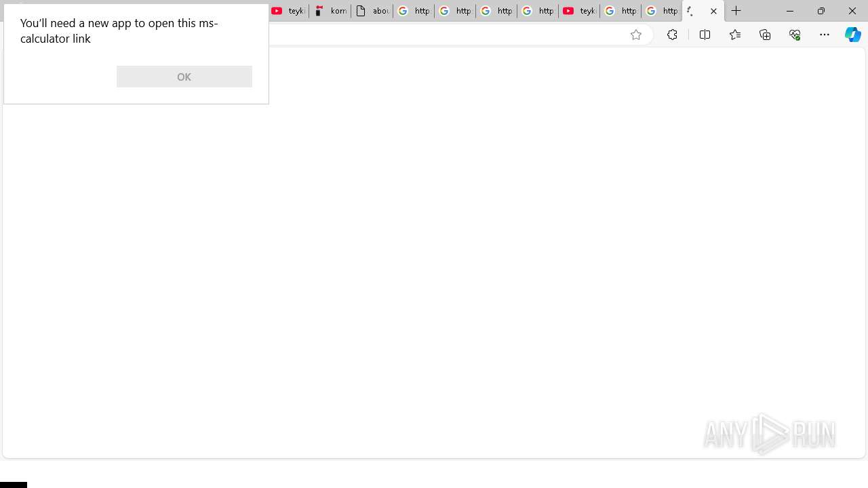Launch the Copilot sidebar icon
This screenshot has width=868, height=488.
point(853,35)
